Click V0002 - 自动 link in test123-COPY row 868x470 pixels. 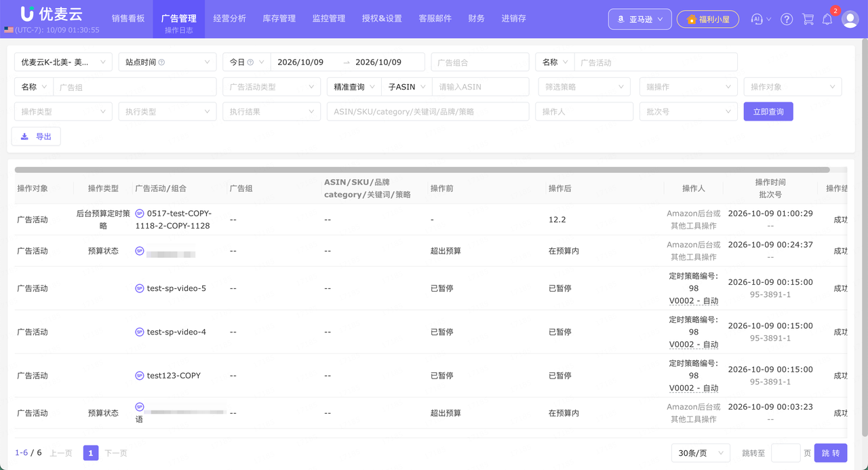pyautogui.click(x=694, y=388)
